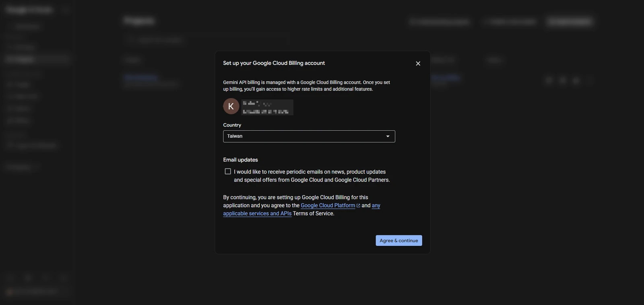Screen dimensions: 644x305
Task: Close the billing setup dialog
Action: [418, 64]
